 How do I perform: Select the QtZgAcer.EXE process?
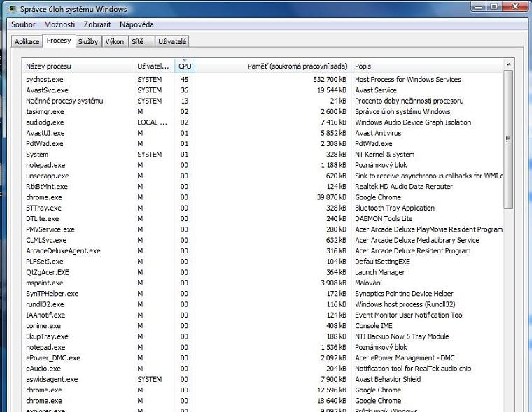pyautogui.click(x=263, y=272)
